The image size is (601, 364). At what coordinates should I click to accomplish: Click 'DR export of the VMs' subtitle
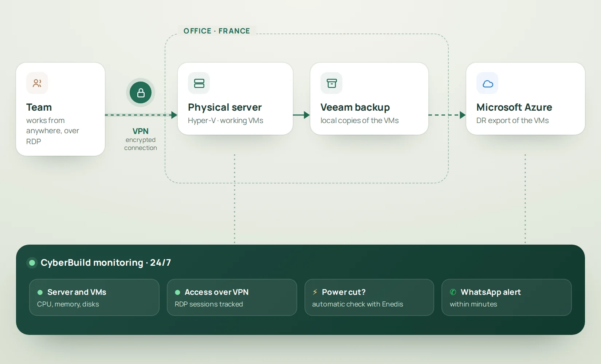(512, 120)
